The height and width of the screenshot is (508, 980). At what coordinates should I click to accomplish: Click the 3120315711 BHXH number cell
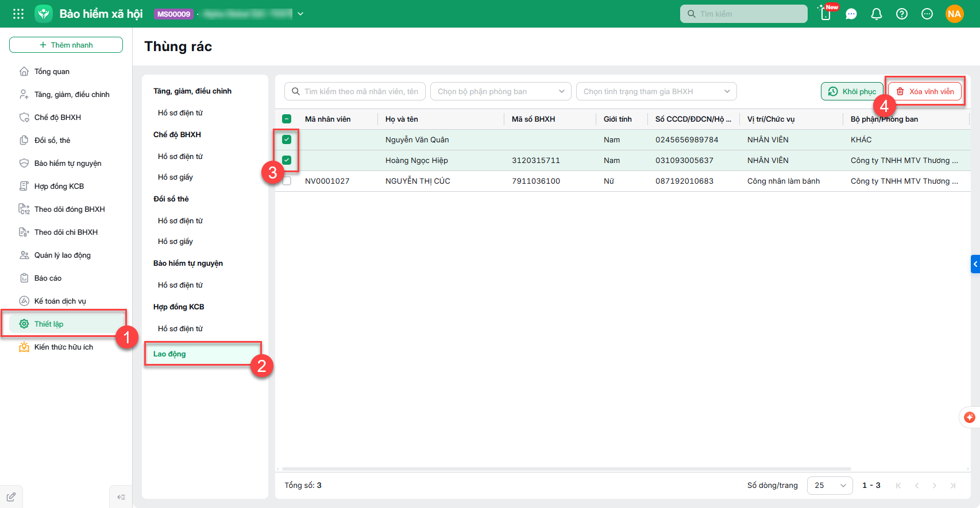point(536,160)
